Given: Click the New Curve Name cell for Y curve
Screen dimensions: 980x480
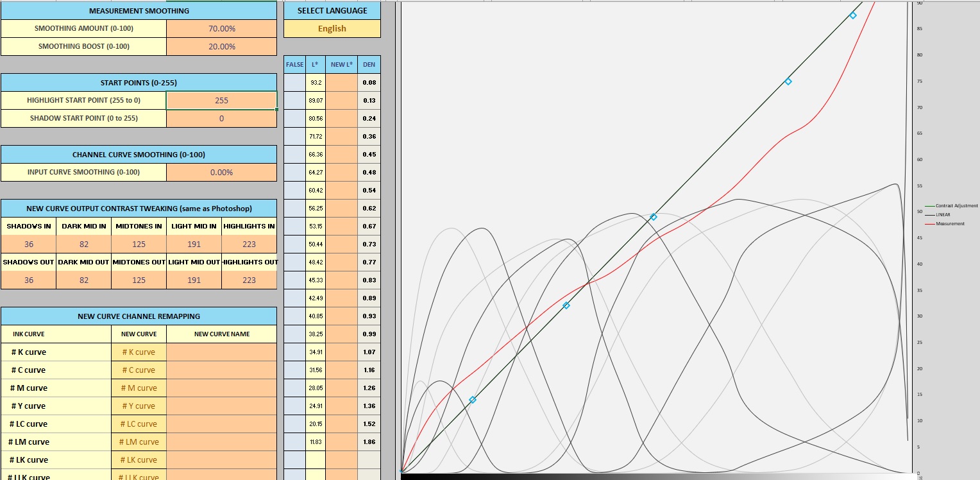Looking at the screenshot, I should (x=221, y=406).
